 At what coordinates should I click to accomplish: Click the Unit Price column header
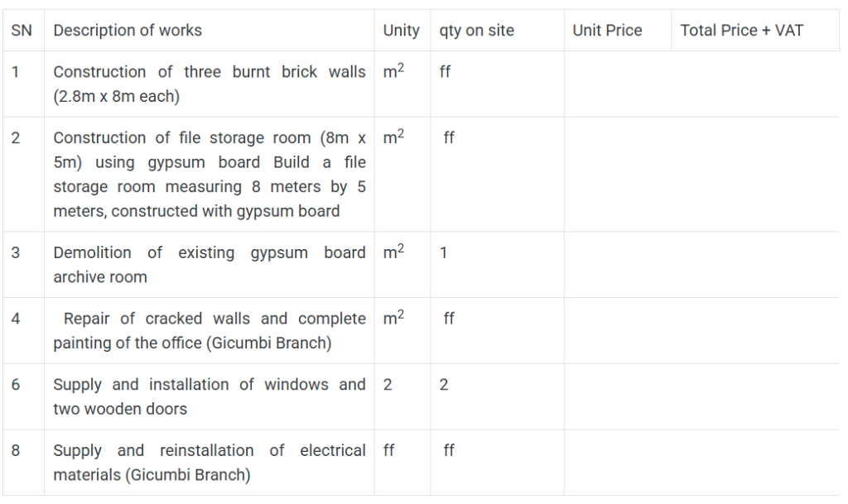click(607, 31)
